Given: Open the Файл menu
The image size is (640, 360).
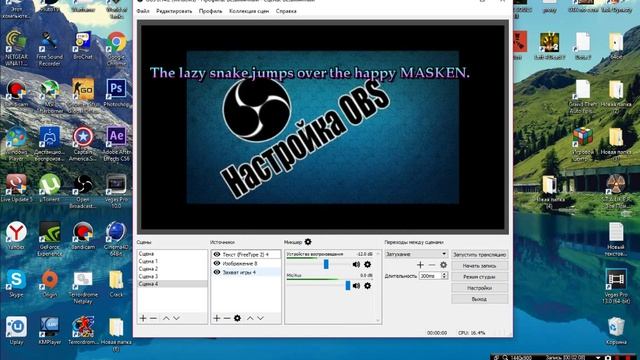Looking at the screenshot, I should point(143,11).
